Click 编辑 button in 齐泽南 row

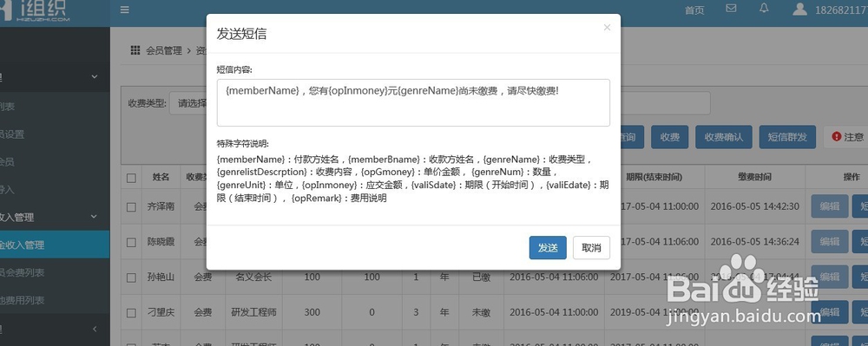pyautogui.click(x=830, y=206)
